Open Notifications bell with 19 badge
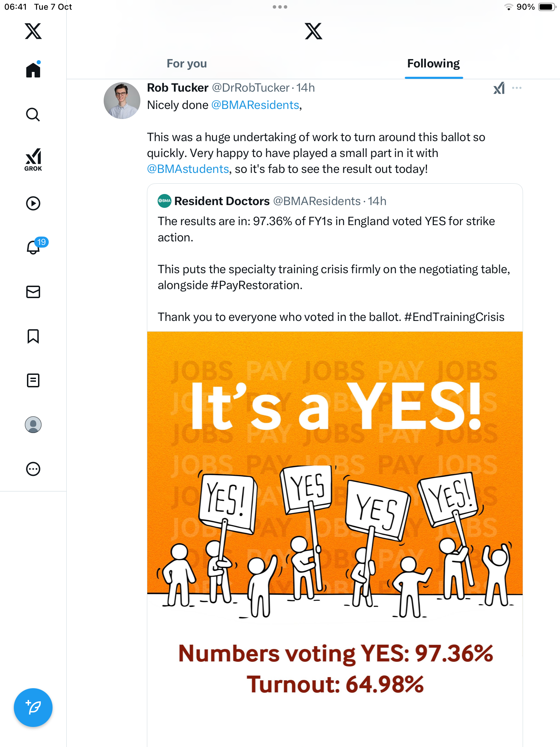The height and width of the screenshot is (747, 560). 34,248
